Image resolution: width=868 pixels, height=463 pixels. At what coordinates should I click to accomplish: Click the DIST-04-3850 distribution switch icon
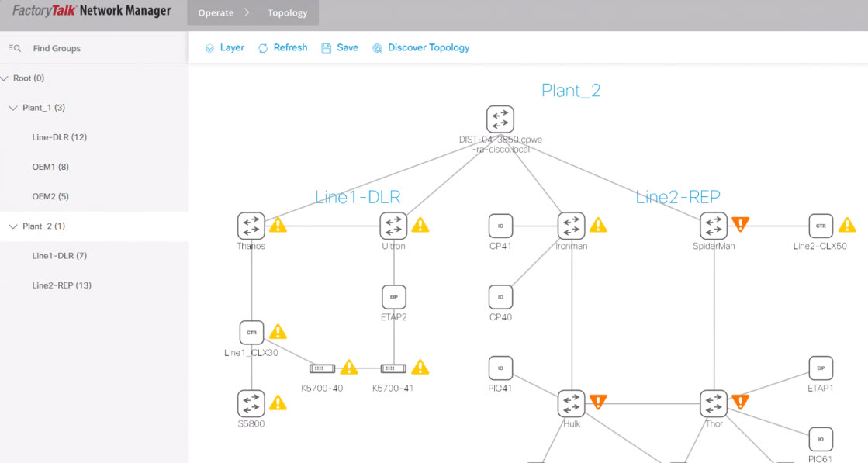(500, 119)
